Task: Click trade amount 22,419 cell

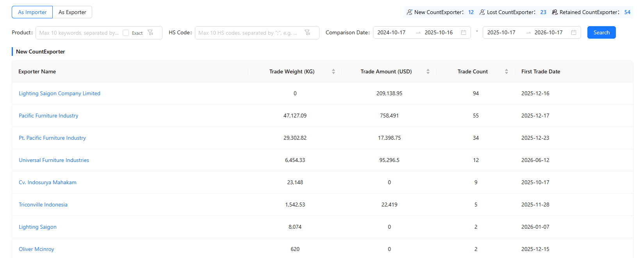Action: (x=389, y=205)
